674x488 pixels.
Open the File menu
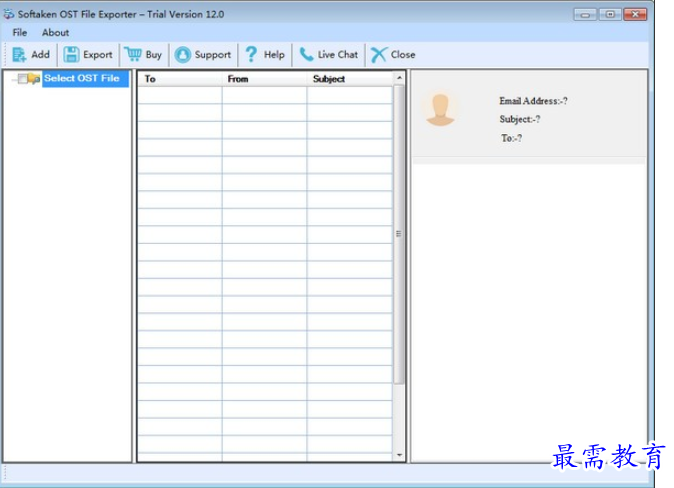[20, 33]
